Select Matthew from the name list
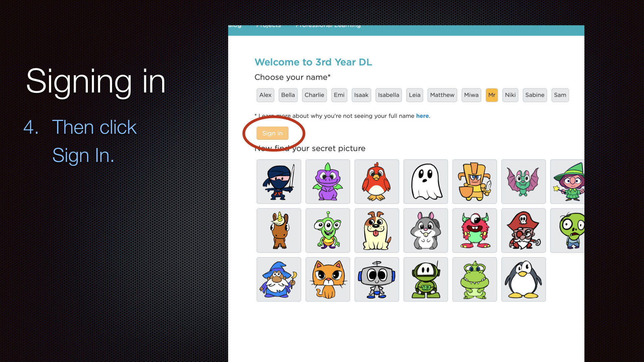644x362 pixels. (x=442, y=95)
